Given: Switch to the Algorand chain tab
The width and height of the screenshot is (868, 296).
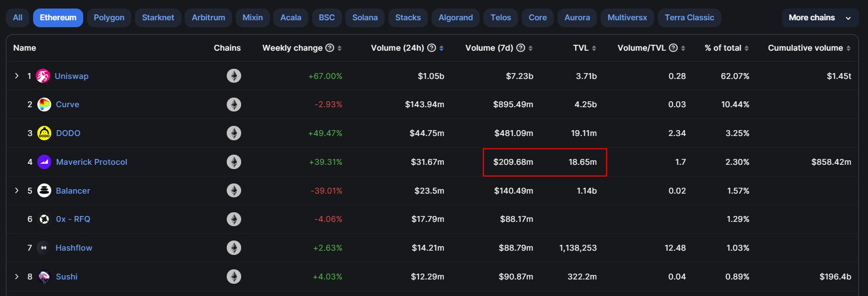Looking at the screenshot, I should (456, 18).
